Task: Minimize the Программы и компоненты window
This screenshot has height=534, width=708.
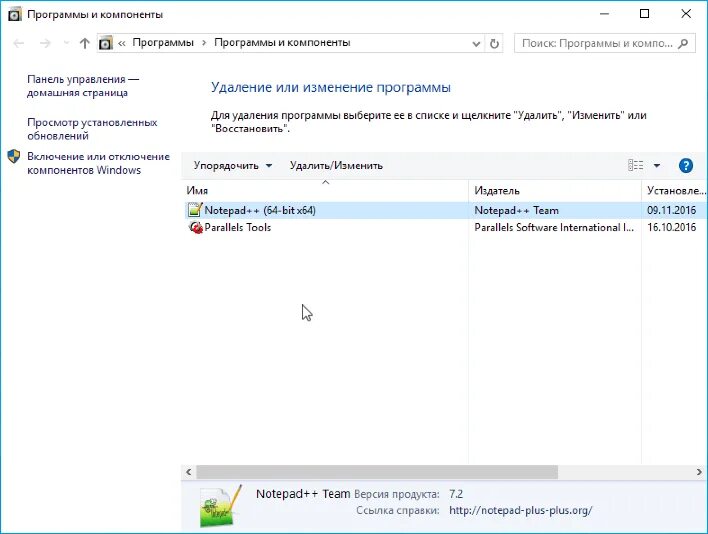Action: (x=604, y=14)
